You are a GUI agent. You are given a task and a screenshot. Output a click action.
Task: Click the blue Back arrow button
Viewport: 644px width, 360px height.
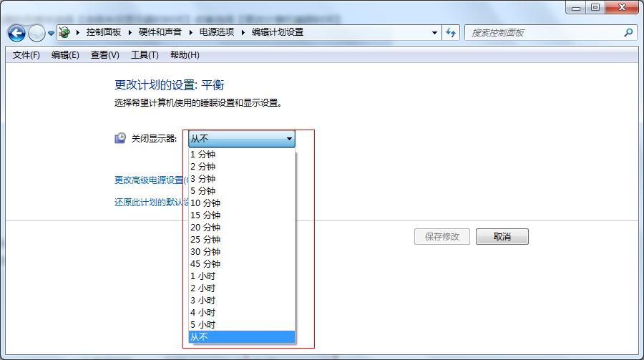pos(17,33)
